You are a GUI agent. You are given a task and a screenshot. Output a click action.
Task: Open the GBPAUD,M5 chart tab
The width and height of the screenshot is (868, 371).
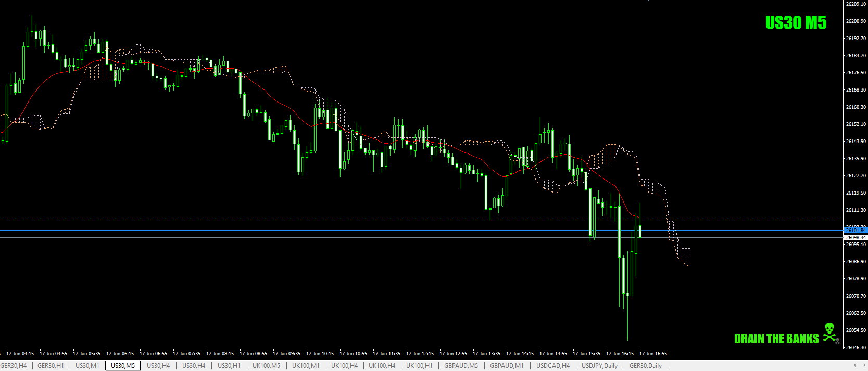click(461, 366)
